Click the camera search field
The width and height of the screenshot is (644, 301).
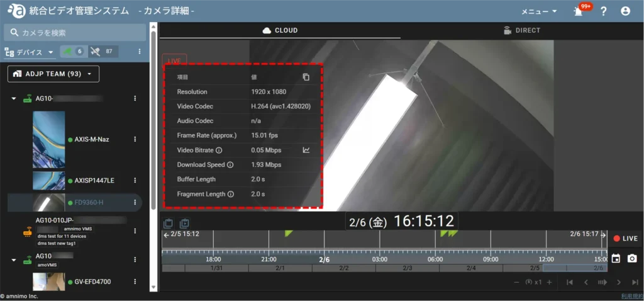click(75, 32)
